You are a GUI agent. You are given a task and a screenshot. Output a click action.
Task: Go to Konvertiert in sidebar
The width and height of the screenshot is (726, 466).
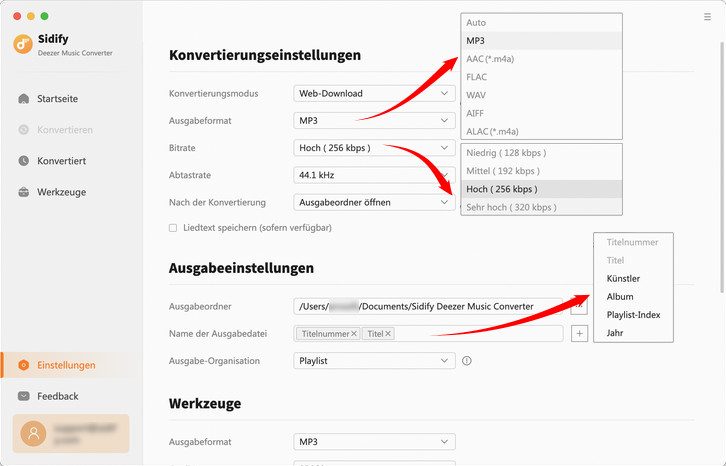click(x=62, y=161)
